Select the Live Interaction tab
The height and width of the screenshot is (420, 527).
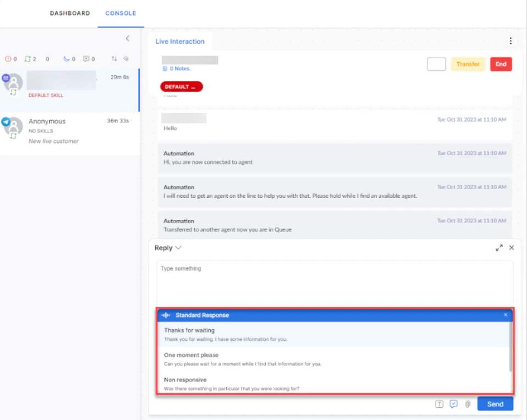pos(181,41)
